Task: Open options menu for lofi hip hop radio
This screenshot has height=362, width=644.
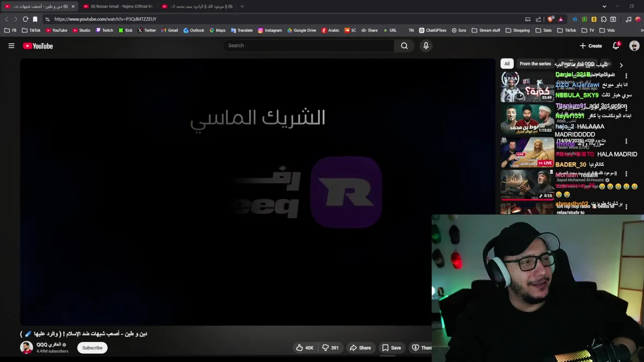Action: [626, 206]
